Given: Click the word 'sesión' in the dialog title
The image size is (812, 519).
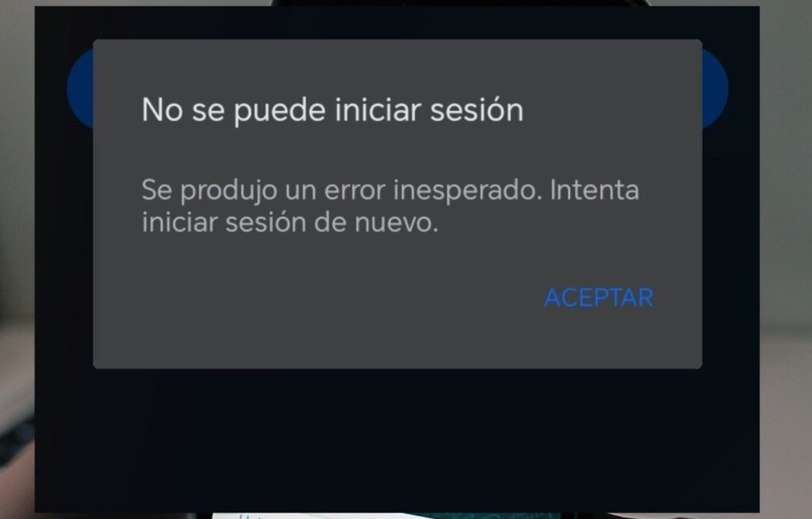Looking at the screenshot, I should click(477, 110).
